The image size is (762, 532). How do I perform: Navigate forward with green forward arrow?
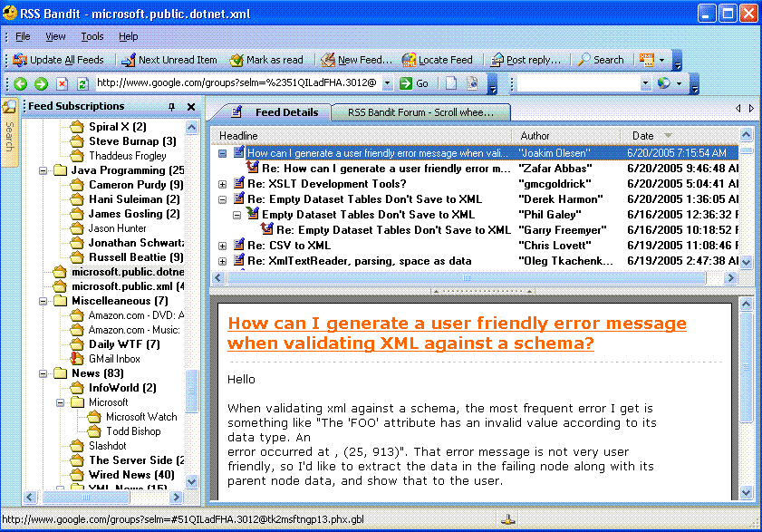click(x=42, y=83)
